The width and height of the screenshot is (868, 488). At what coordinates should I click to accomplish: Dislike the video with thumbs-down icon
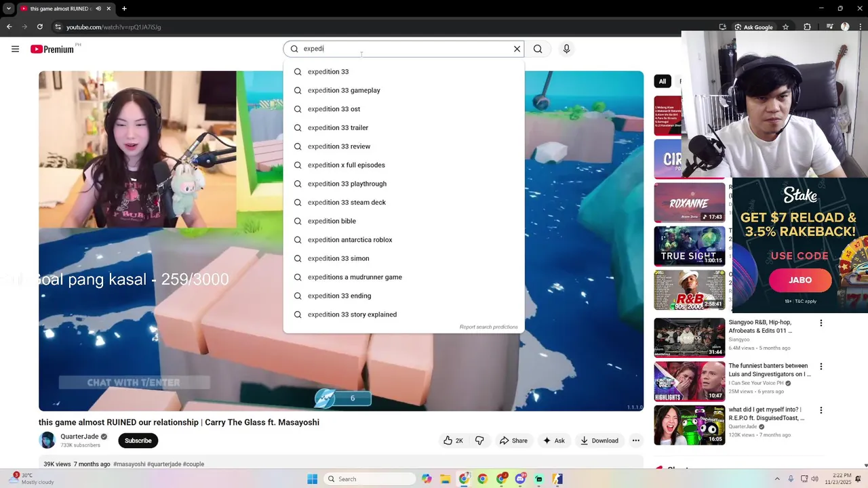point(479,441)
